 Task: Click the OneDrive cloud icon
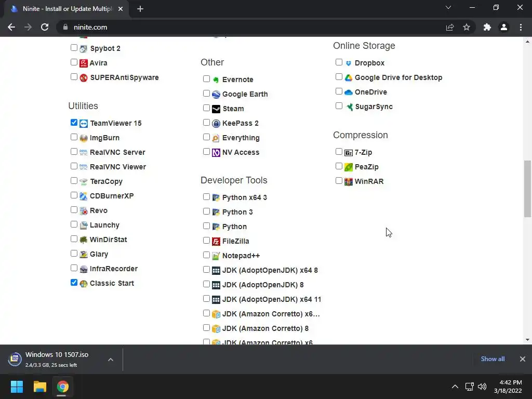(349, 92)
